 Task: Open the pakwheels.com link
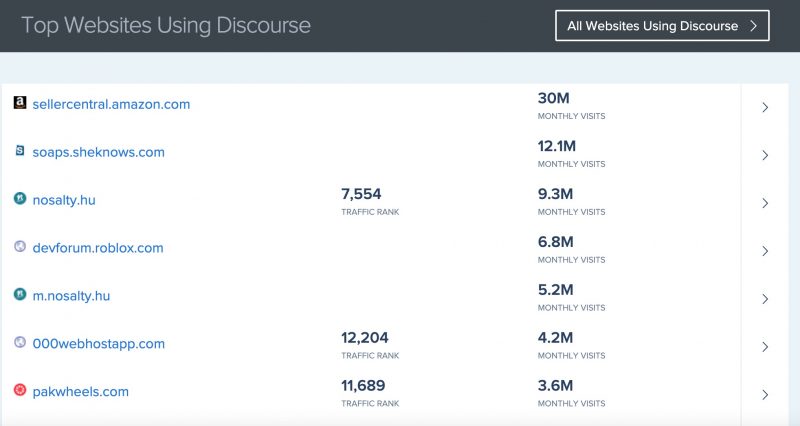tap(81, 392)
